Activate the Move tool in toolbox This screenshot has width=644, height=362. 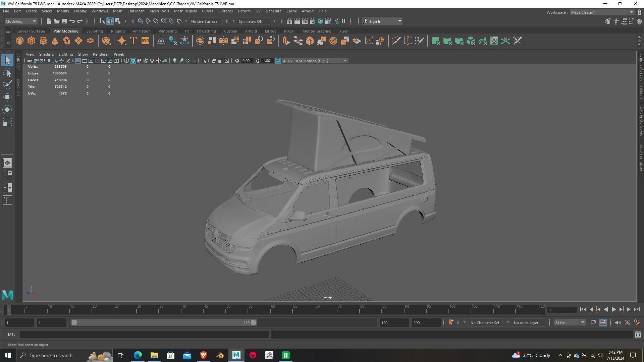pos(7,97)
